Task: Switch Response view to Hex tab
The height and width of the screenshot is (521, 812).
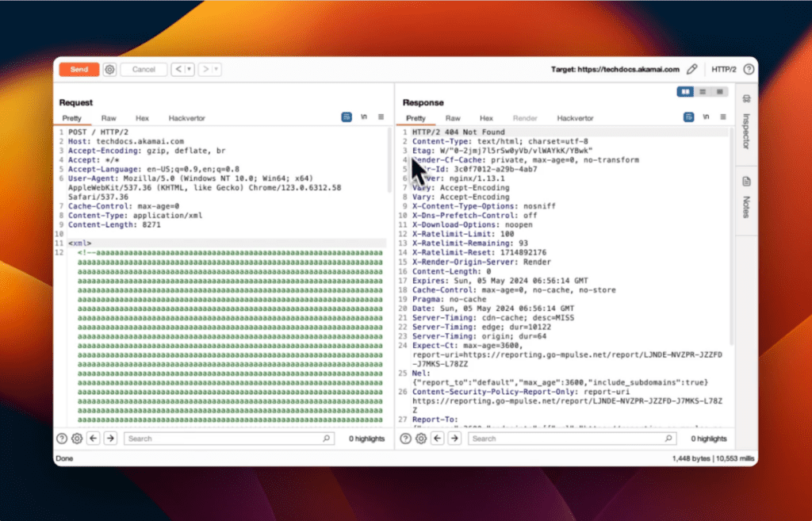Action: tap(486, 118)
